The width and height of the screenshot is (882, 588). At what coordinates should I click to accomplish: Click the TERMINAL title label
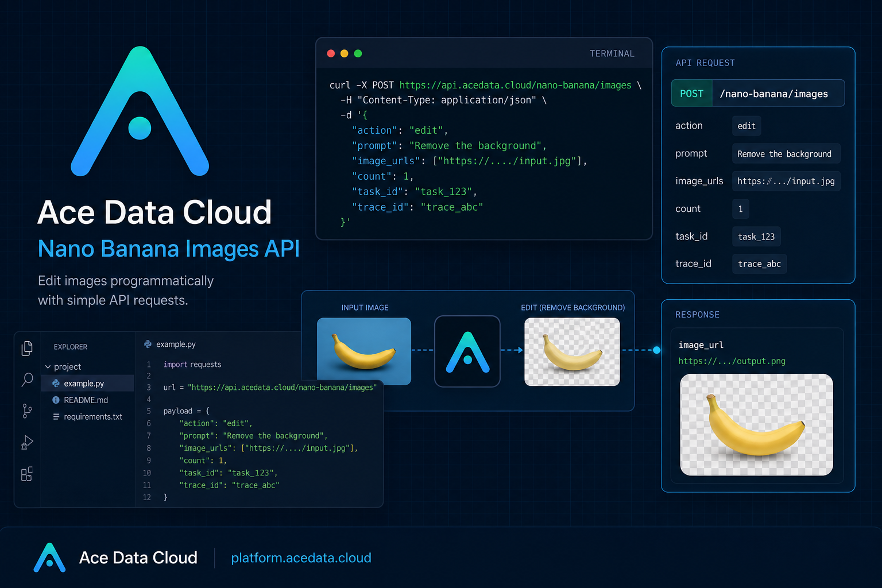point(612,53)
